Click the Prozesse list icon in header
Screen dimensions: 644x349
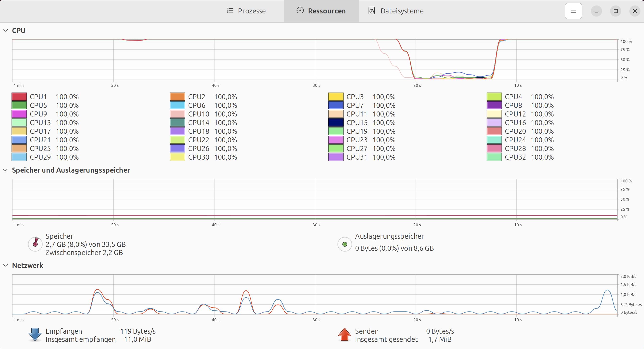(230, 11)
